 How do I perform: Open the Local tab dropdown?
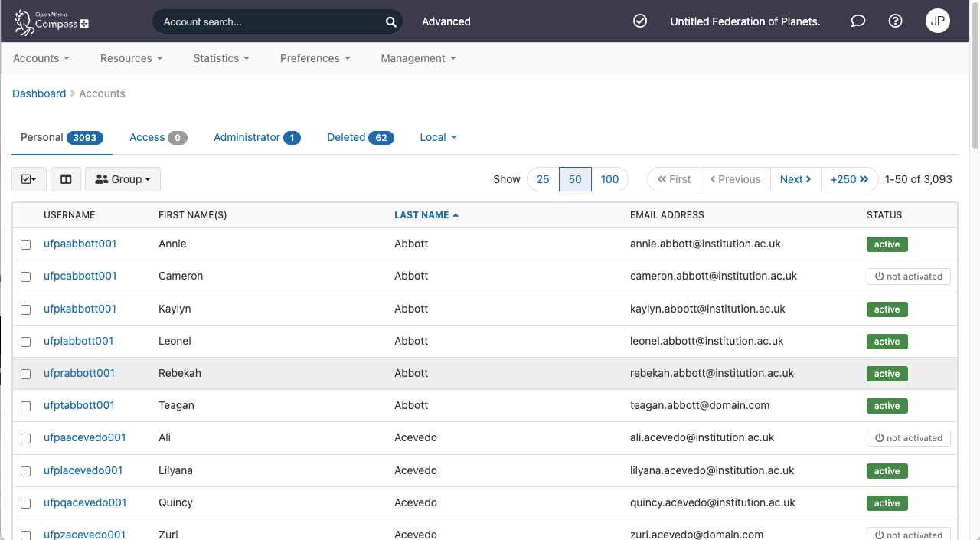(438, 138)
